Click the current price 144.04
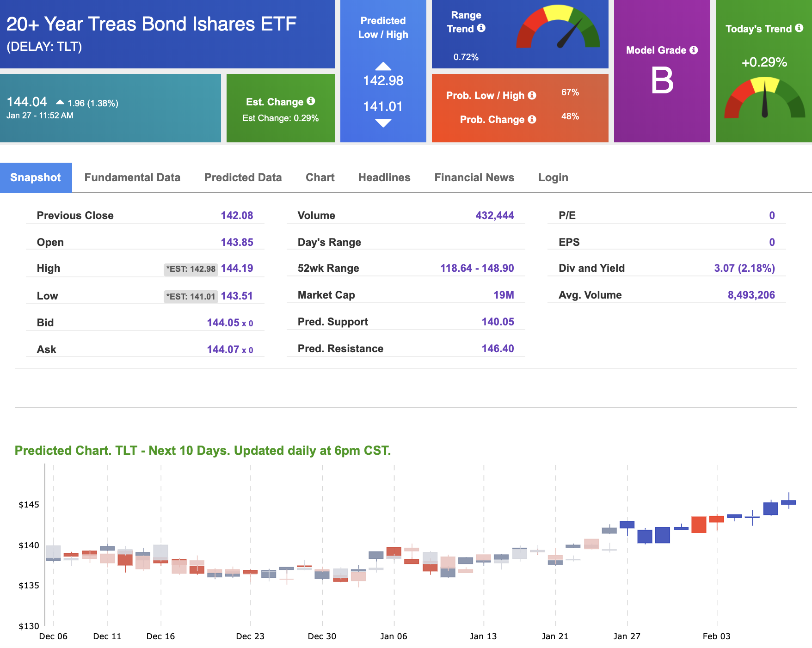The width and height of the screenshot is (812, 648). tap(27, 102)
